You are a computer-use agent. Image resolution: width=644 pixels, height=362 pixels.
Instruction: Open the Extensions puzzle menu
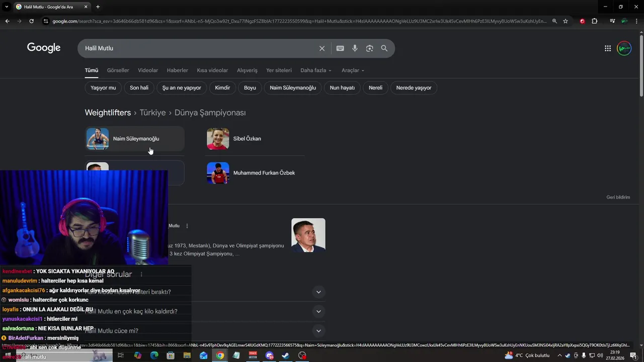pos(595,21)
